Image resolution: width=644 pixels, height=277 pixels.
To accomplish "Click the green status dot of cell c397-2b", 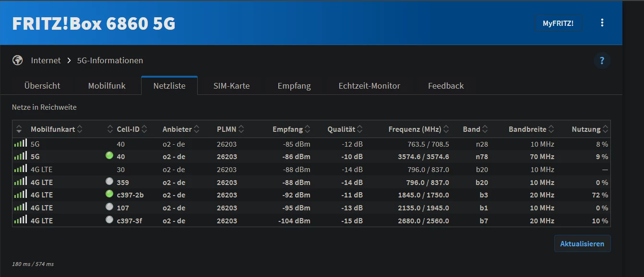I will point(109,194).
